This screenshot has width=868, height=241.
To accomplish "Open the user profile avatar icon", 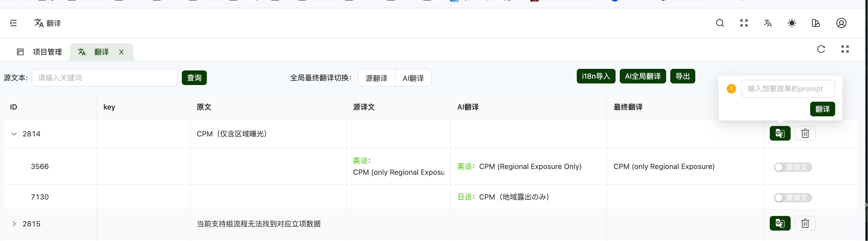I will click(841, 23).
